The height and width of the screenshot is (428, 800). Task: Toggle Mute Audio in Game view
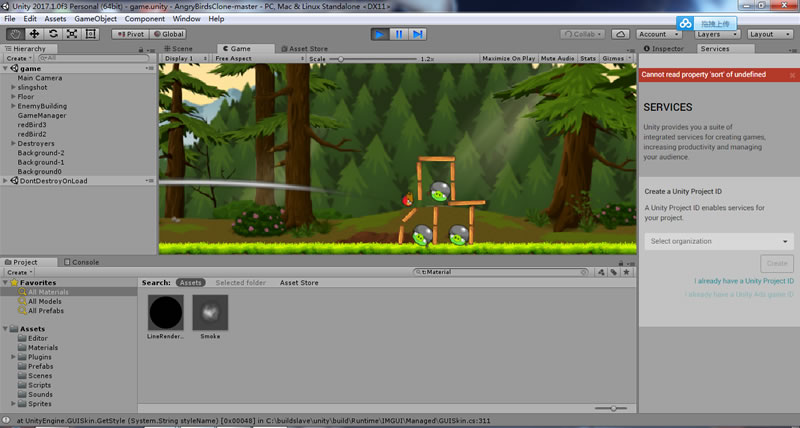(x=558, y=59)
